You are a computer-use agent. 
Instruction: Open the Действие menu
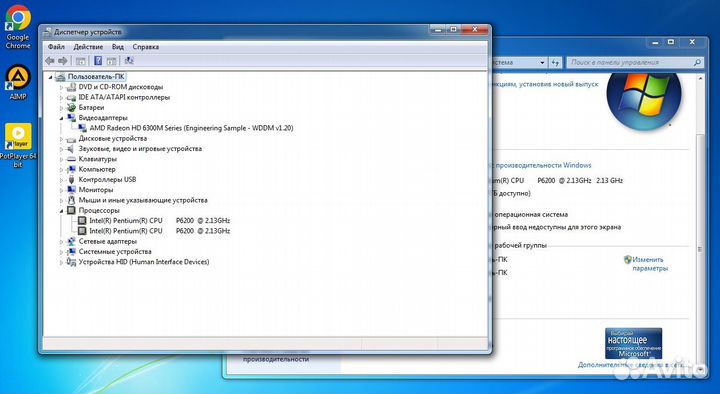click(88, 47)
